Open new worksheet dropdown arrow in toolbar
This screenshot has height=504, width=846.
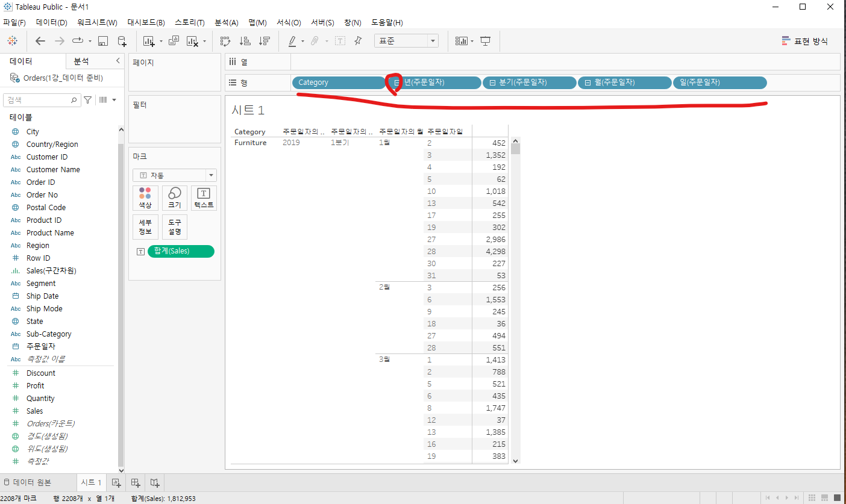[161, 42]
